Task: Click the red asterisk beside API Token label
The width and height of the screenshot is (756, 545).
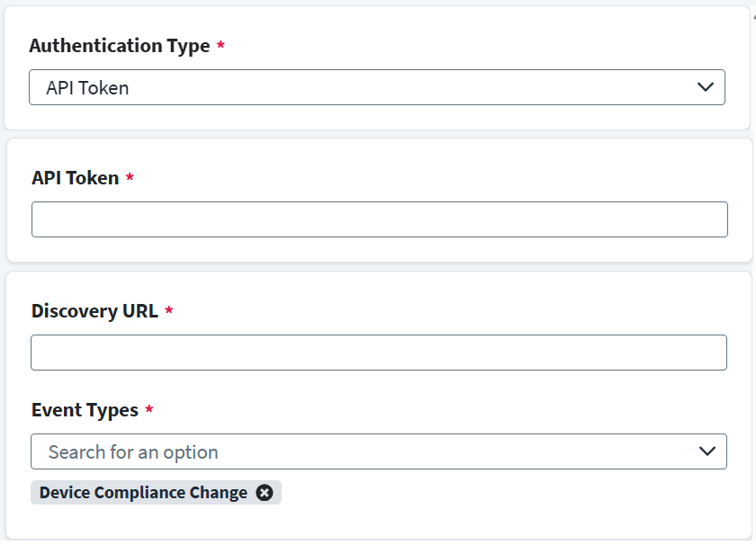Action: (130, 178)
